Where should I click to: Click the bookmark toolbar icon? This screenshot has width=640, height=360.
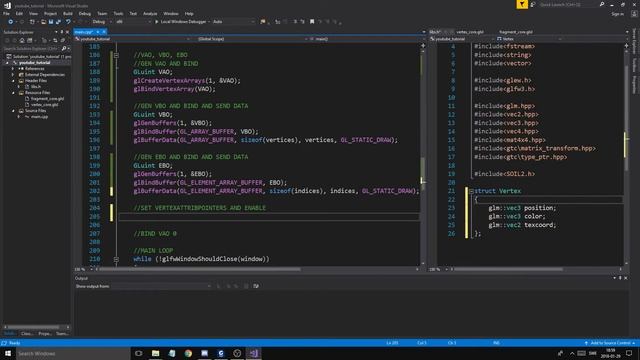coord(312,22)
